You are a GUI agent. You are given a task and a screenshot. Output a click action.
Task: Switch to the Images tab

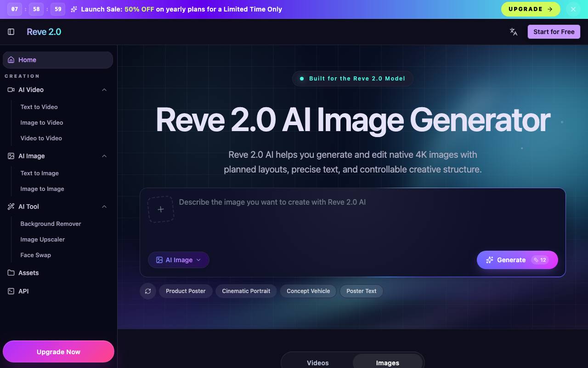pyautogui.click(x=388, y=362)
